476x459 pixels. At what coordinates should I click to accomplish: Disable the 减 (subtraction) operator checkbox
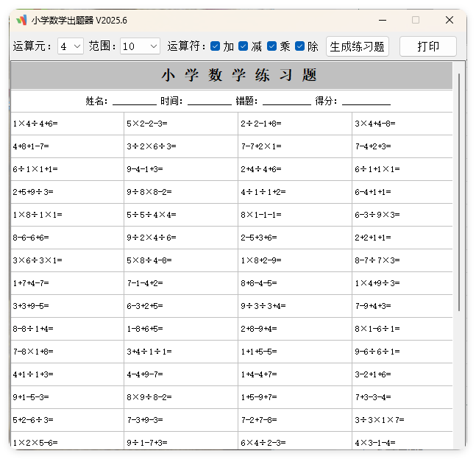(x=243, y=46)
